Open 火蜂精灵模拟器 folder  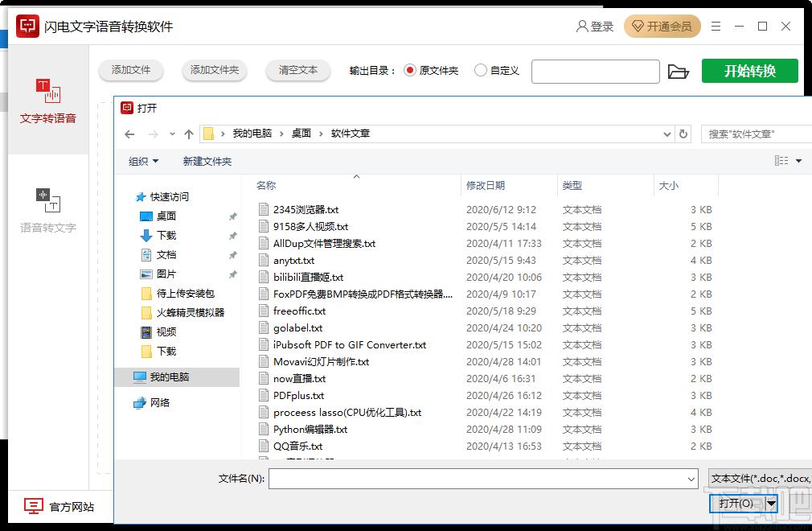click(190, 312)
